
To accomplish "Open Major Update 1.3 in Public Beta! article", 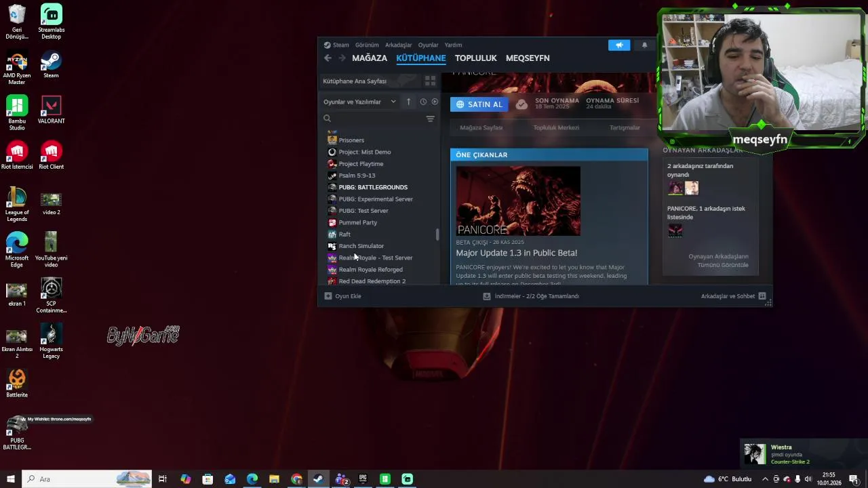I will (517, 253).
